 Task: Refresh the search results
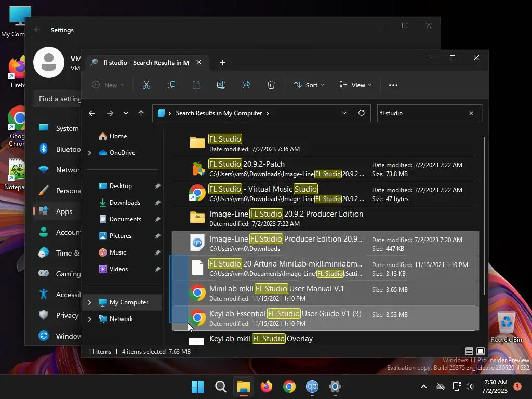[362, 113]
